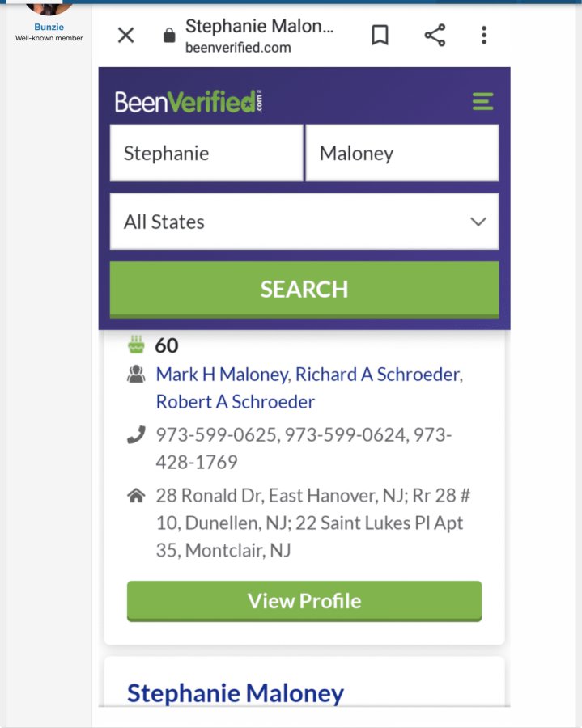
Task: Open the three-dot browser menu
Action: pos(484,36)
